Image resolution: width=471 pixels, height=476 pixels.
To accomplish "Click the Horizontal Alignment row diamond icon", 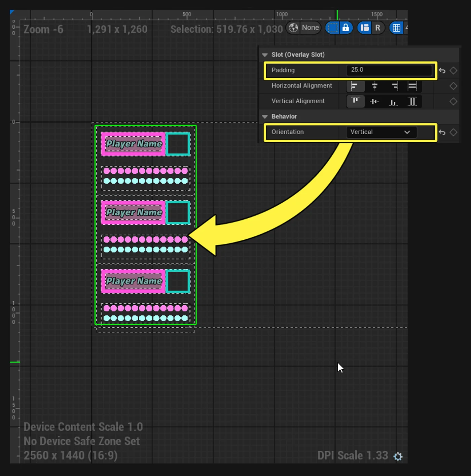I will tap(453, 86).
